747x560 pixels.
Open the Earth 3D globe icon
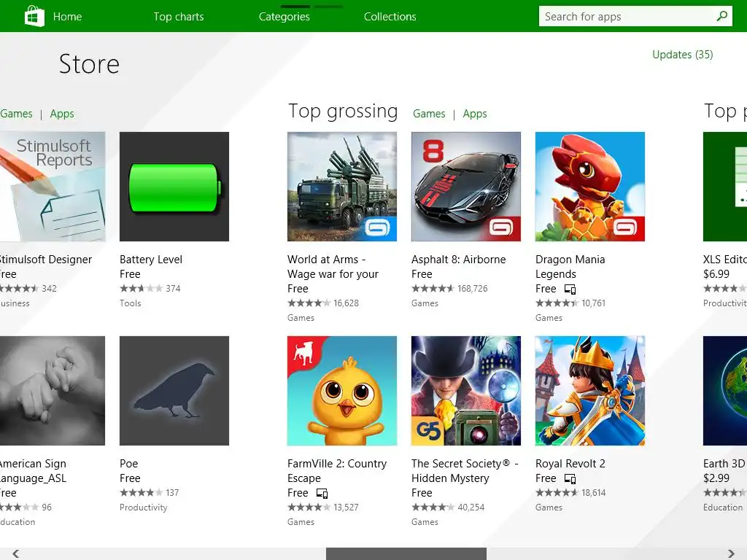pos(725,391)
